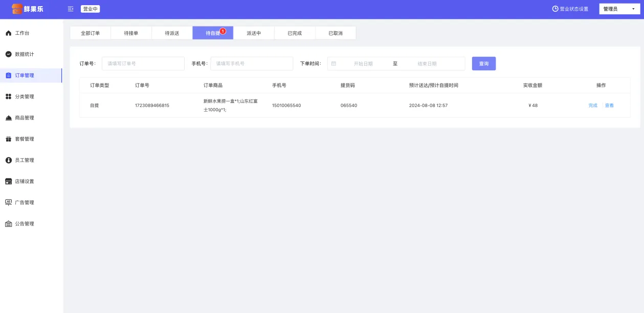Viewport: 644px width, 313px height.
Task: Open the 店铺设置 shop icon
Action: point(8,181)
